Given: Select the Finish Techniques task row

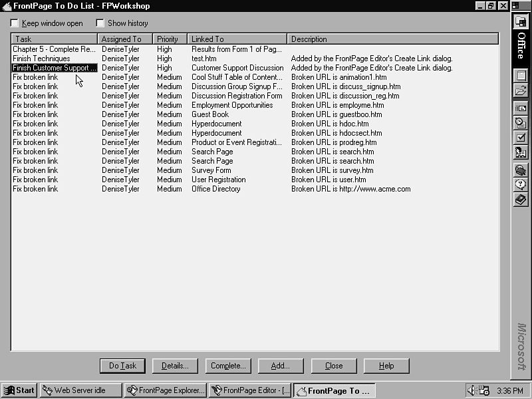Looking at the screenshot, I should 41,59.
